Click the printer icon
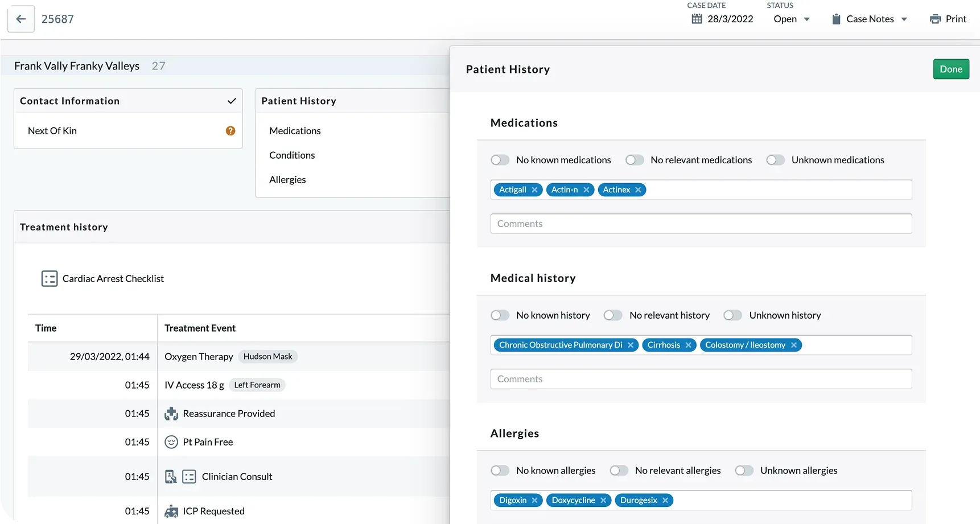The image size is (980, 524). point(935,19)
